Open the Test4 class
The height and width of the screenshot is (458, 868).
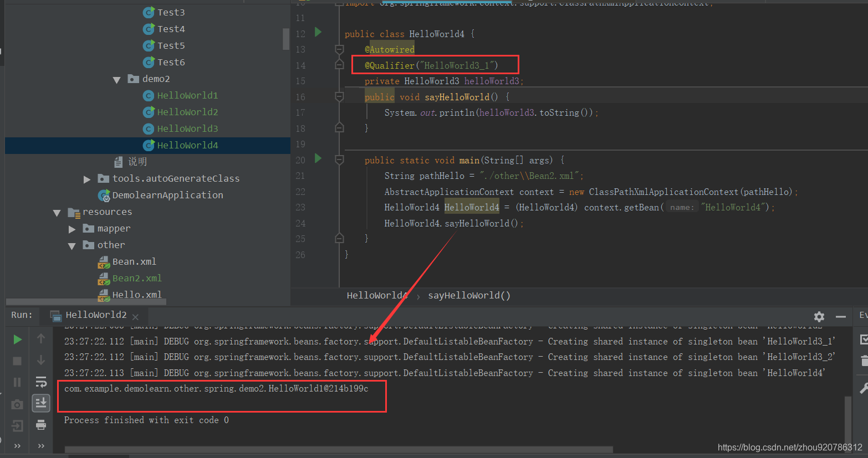pos(171,29)
